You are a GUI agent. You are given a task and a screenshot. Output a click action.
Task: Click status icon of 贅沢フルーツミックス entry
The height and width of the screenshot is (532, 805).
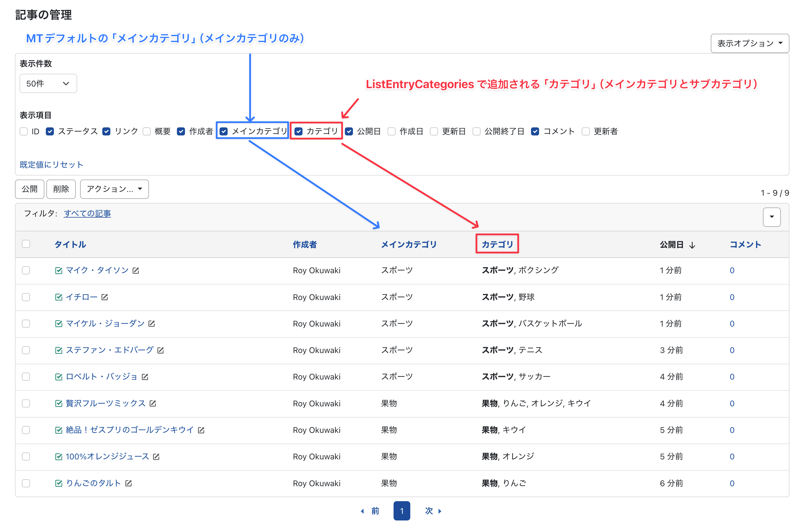tap(59, 403)
